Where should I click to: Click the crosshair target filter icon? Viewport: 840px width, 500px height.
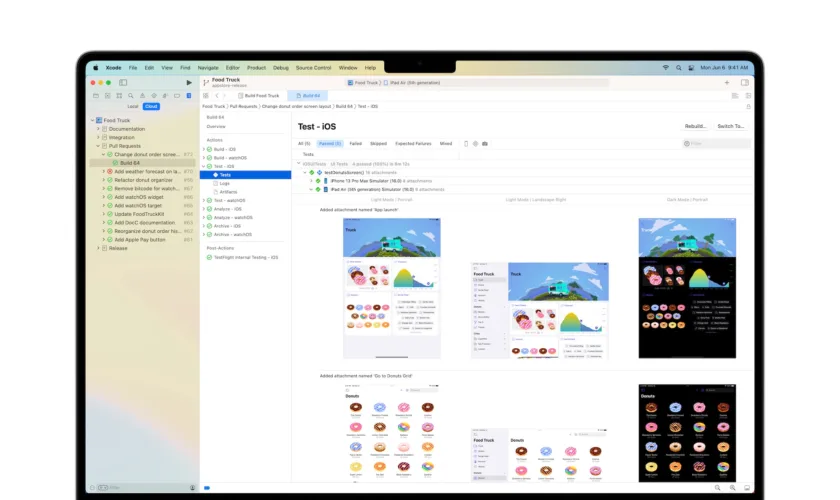[475, 144]
